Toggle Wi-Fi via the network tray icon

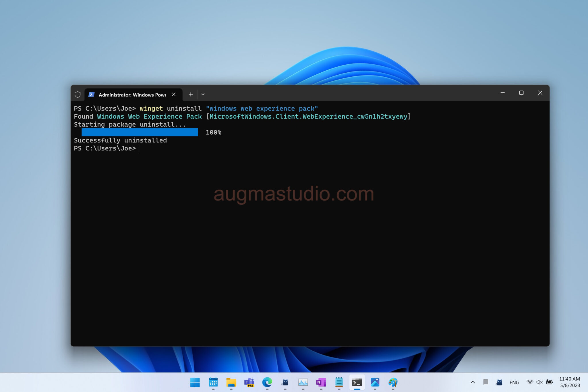530,382
